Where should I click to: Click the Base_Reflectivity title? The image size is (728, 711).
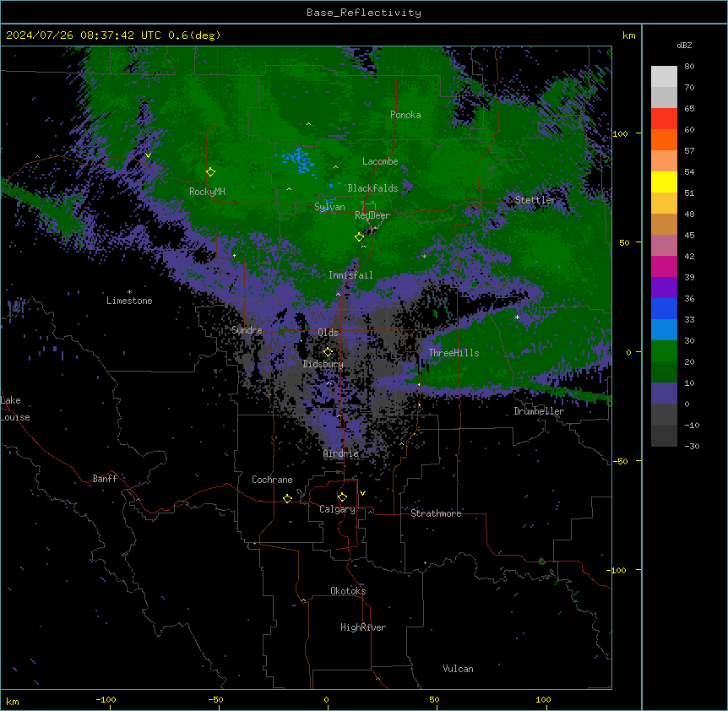364,13
